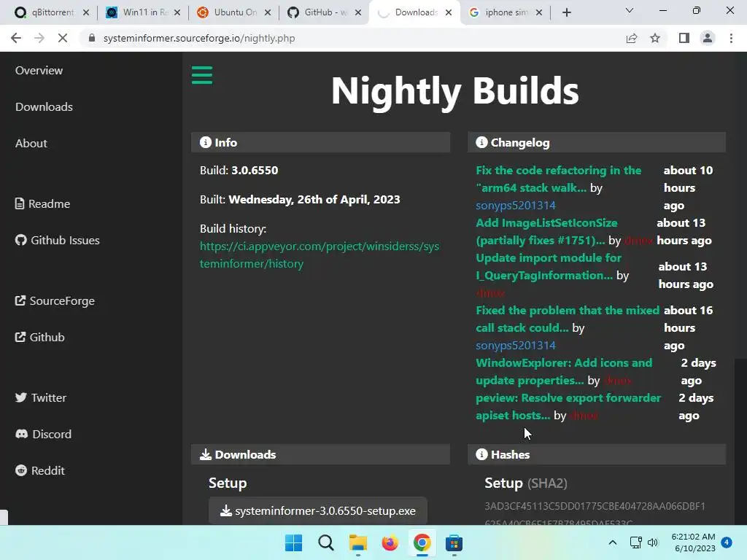Click the Readme document icon in sidebar

(x=20, y=204)
